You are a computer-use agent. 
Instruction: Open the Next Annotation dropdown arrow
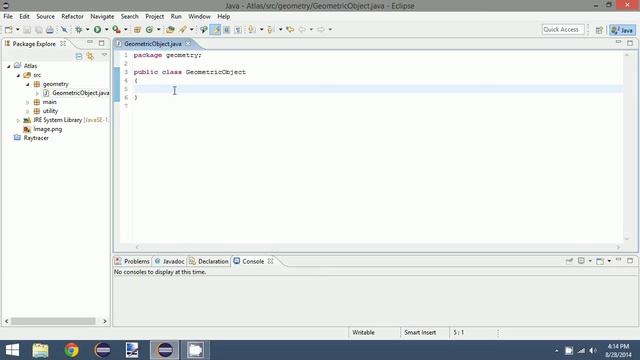(x=261, y=29)
